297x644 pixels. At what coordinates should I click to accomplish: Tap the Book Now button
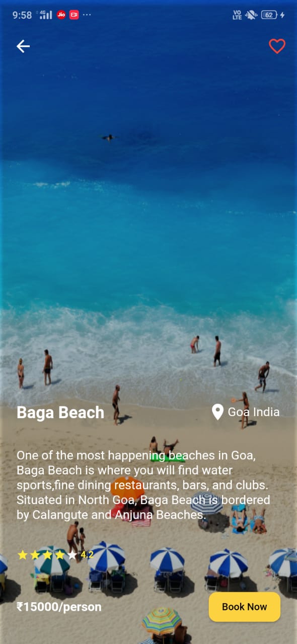click(245, 607)
